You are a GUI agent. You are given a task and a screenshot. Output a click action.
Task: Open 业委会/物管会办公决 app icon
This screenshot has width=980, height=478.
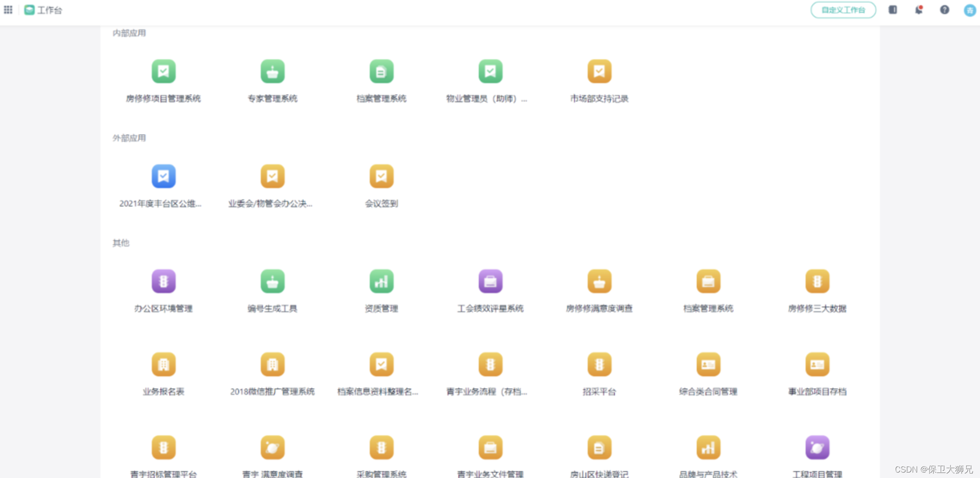click(273, 176)
